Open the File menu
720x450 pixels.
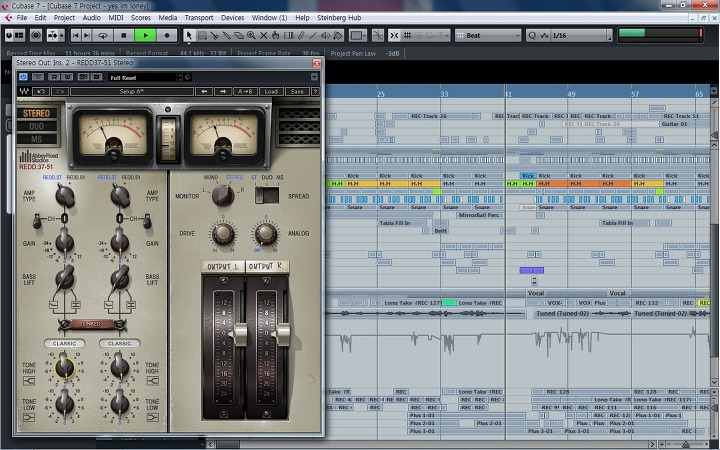click(x=22, y=18)
